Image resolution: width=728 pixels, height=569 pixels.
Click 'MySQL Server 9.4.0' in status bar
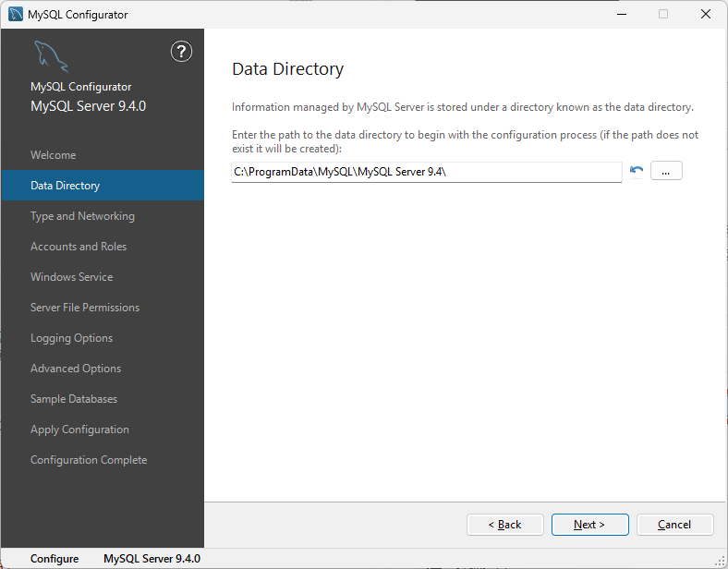(x=152, y=559)
